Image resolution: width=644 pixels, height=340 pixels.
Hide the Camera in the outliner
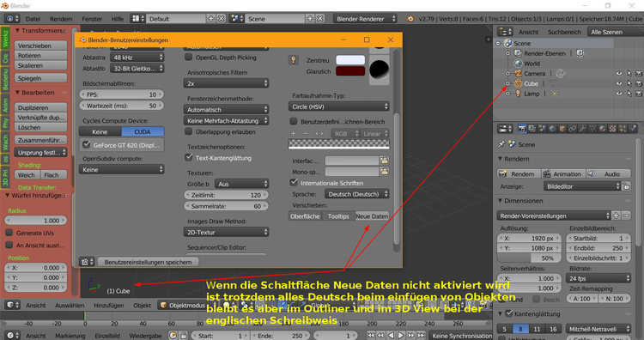(619, 74)
